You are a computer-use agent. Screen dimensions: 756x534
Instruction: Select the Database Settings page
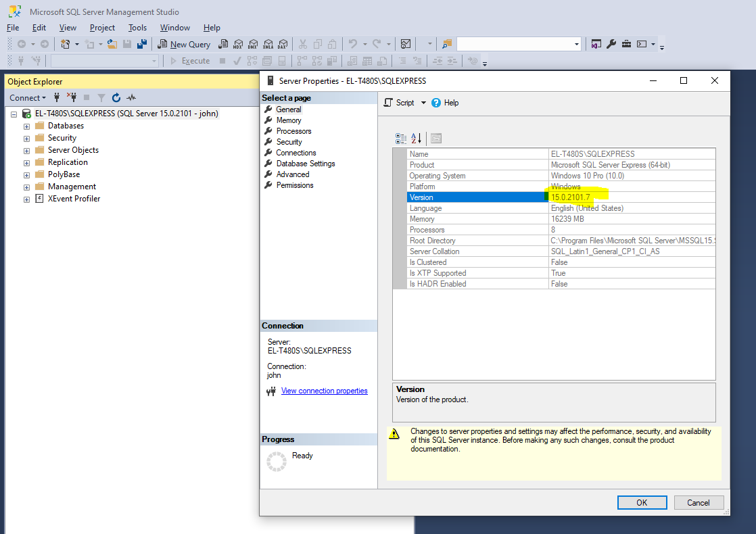click(305, 164)
